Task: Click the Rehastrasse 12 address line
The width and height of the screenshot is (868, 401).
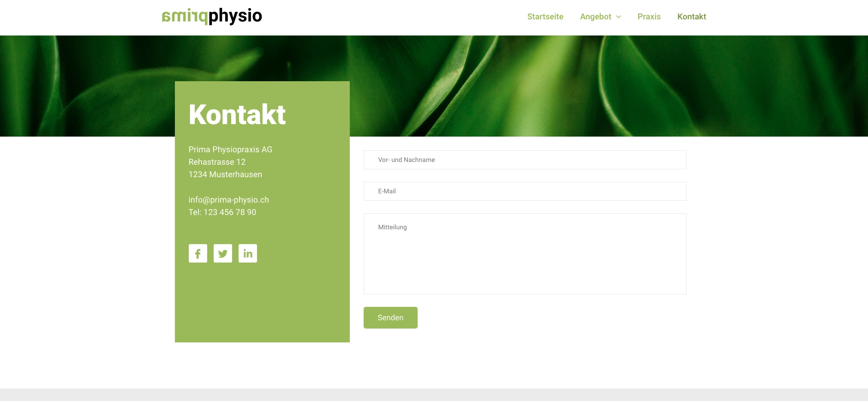Action: tap(217, 162)
